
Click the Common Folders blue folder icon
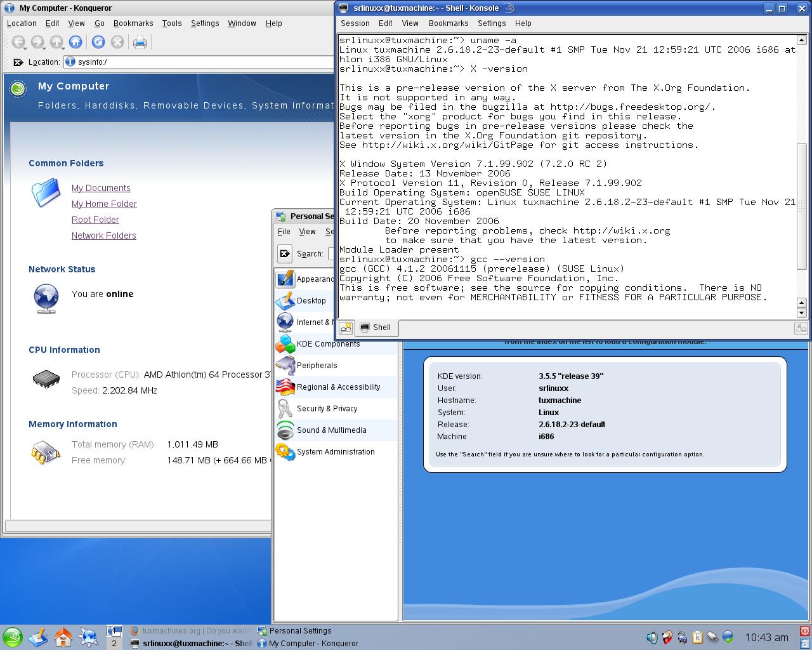click(46, 193)
